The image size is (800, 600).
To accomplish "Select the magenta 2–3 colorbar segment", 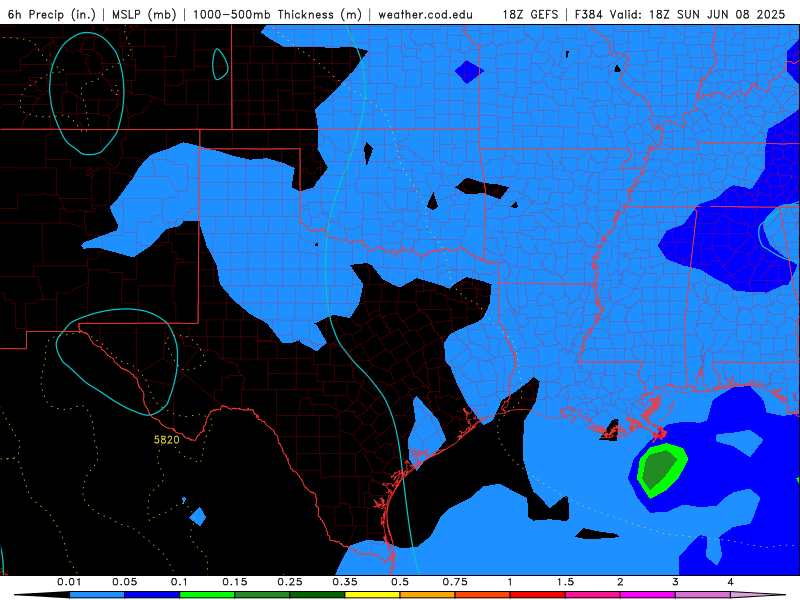I will pyautogui.click(x=648, y=595).
